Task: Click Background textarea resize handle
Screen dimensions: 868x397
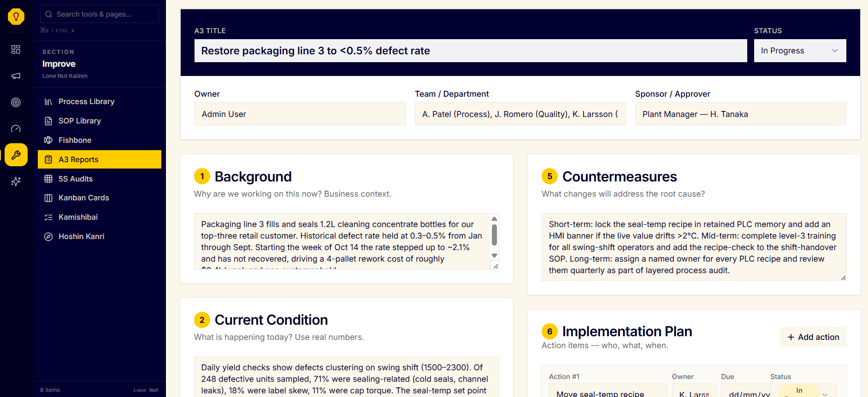Action: pyautogui.click(x=496, y=266)
